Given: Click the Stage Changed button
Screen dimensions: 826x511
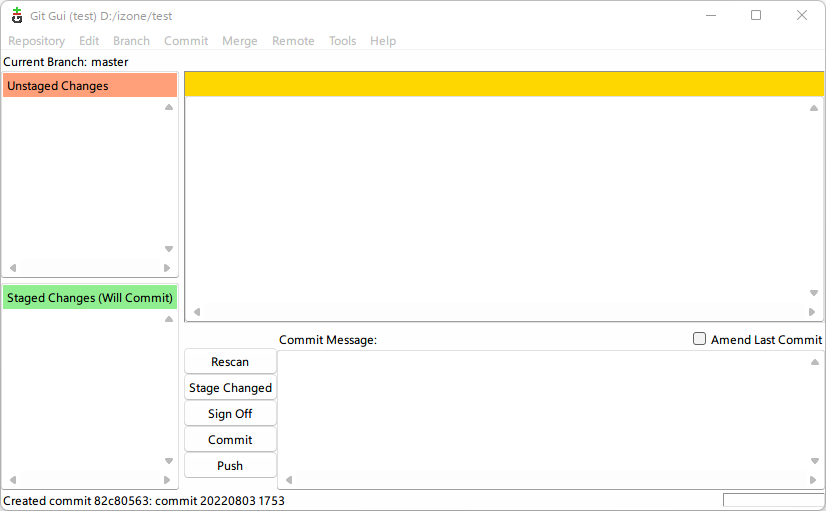Looking at the screenshot, I should [230, 388].
